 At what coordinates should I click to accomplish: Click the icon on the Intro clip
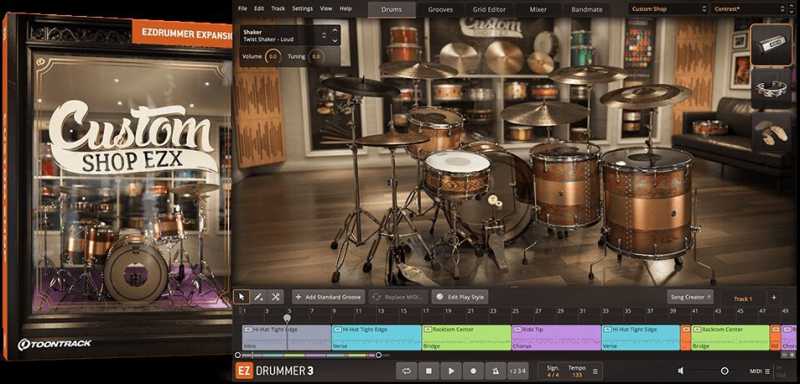click(247, 330)
